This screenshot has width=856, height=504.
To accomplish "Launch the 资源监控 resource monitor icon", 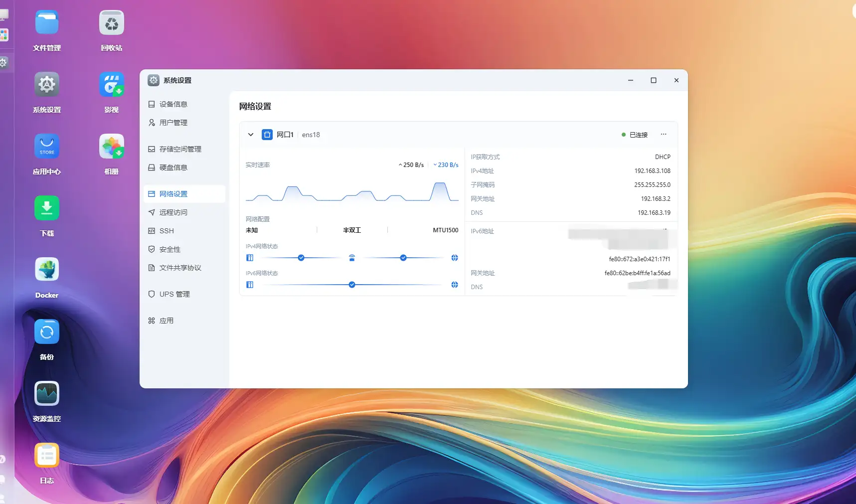I will 47,393.
